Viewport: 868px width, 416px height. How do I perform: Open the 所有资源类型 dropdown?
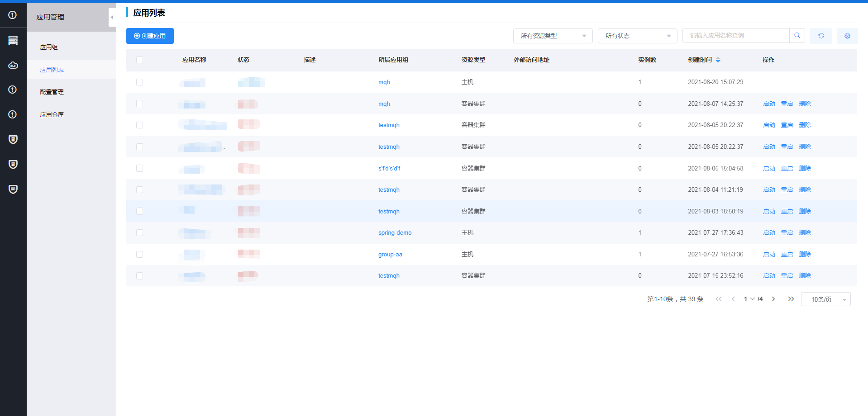(553, 36)
